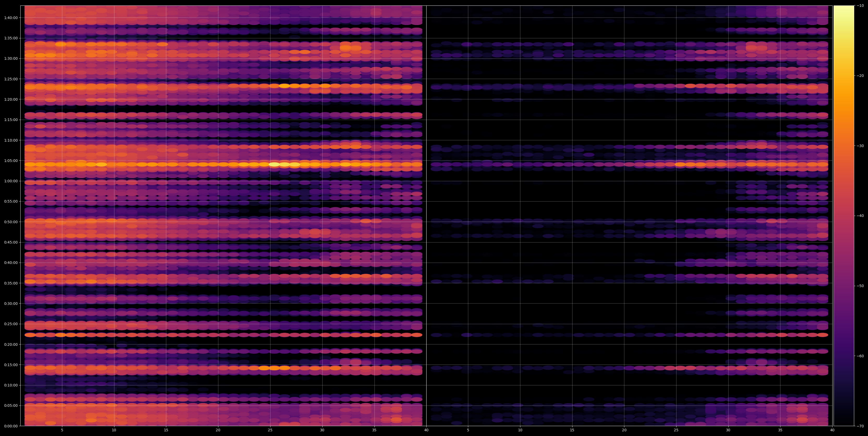Pick the 0:30:00 time axis label
Screen dimensions: 868x436
[x=11, y=304]
